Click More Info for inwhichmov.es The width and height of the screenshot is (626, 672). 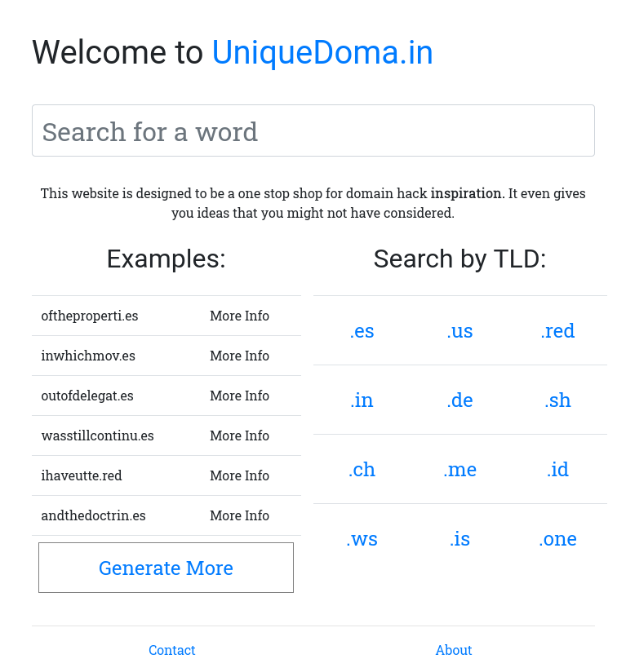pos(239,356)
